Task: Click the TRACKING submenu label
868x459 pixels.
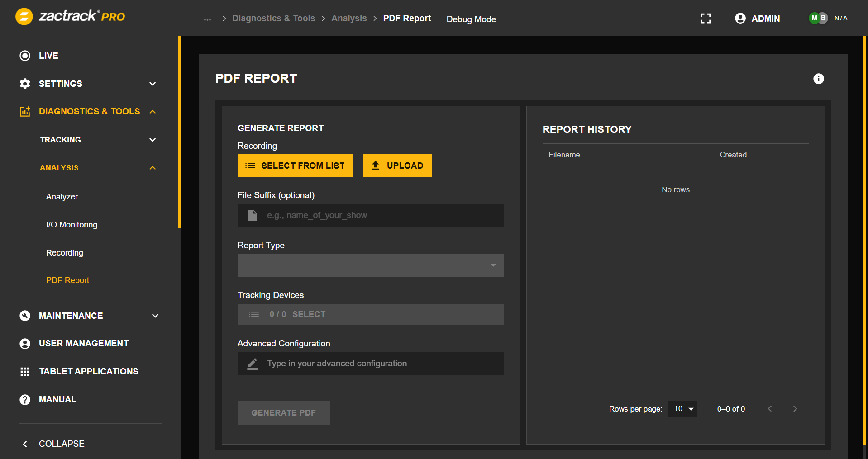Action: pyautogui.click(x=60, y=140)
